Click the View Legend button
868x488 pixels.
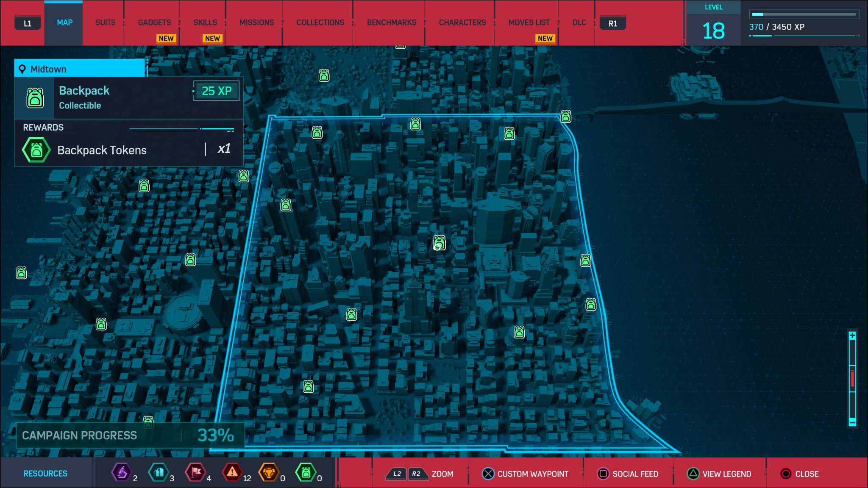click(719, 474)
